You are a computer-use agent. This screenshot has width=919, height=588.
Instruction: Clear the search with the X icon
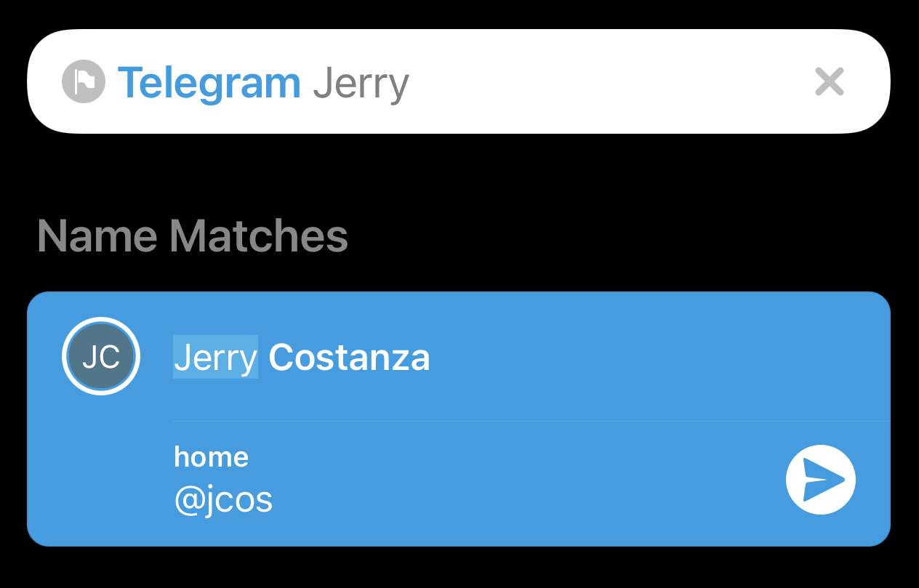tap(830, 81)
